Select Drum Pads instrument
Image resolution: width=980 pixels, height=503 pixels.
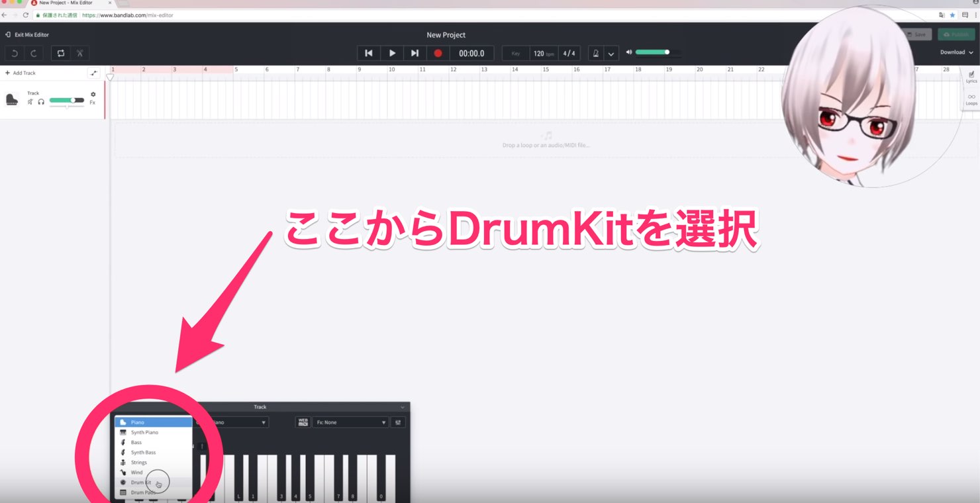point(154,492)
